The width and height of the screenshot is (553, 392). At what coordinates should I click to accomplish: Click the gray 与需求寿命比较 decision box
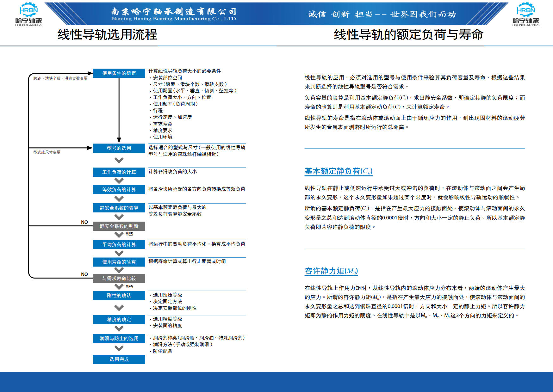(119, 278)
